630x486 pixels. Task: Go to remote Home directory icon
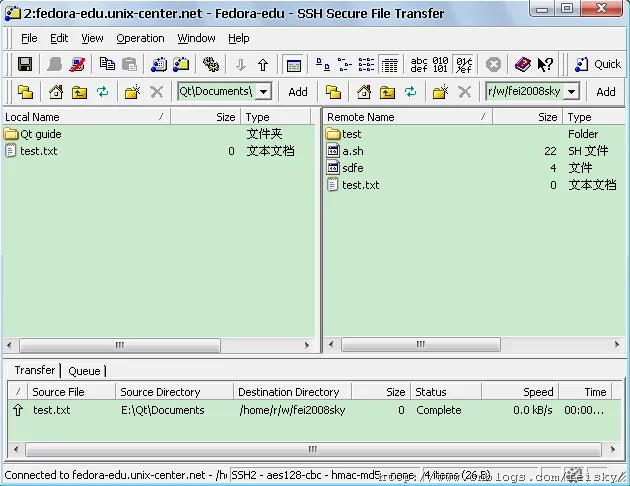pos(364,92)
